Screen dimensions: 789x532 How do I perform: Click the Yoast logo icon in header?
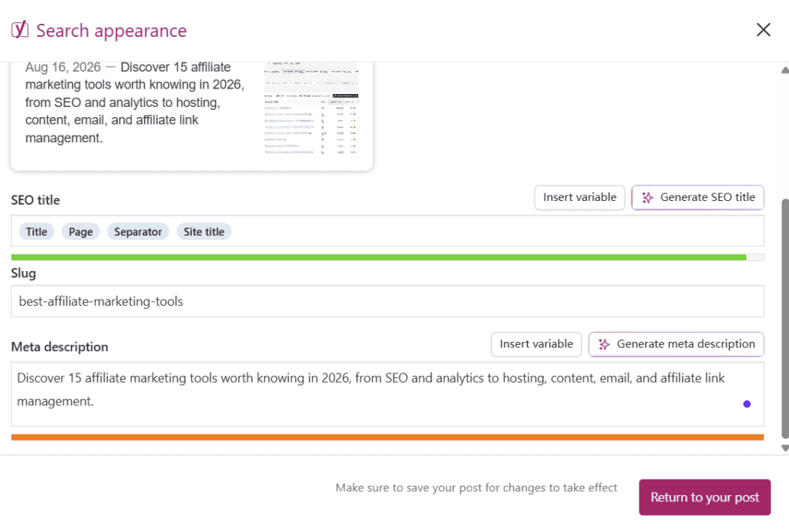click(x=19, y=29)
